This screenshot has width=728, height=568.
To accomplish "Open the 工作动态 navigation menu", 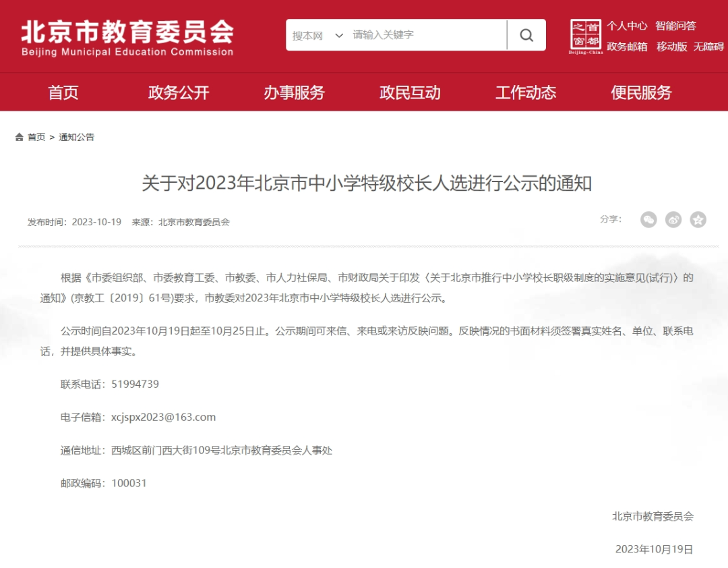I will click(526, 92).
